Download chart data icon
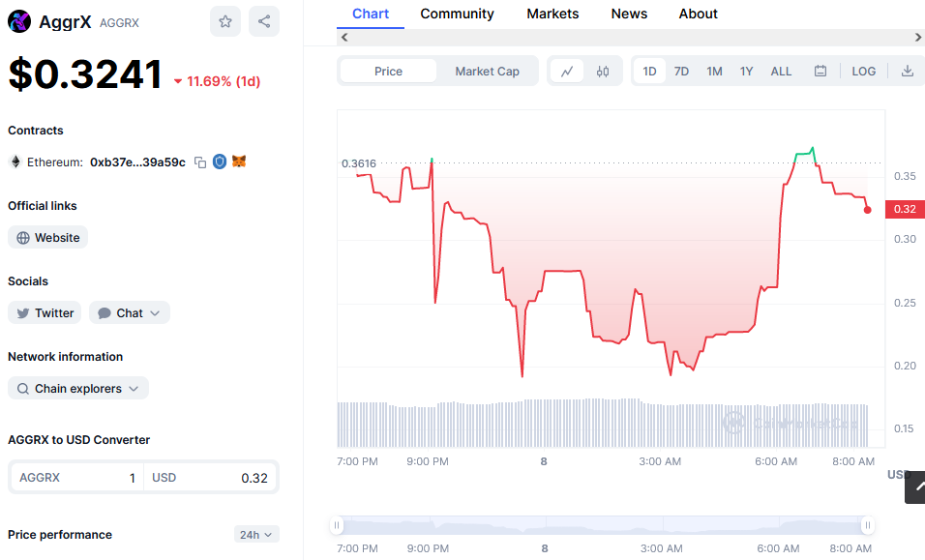 click(908, 72)
